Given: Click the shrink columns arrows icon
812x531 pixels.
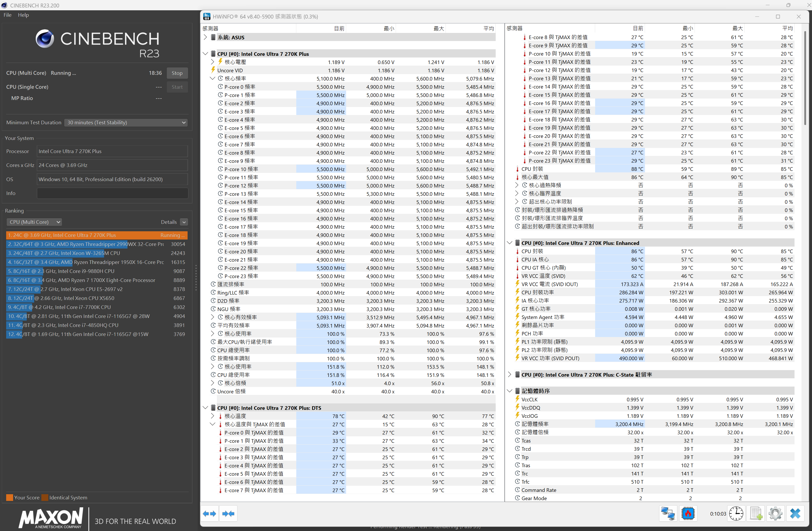Looking at the screenshot, I should click(x=228, y=513).
